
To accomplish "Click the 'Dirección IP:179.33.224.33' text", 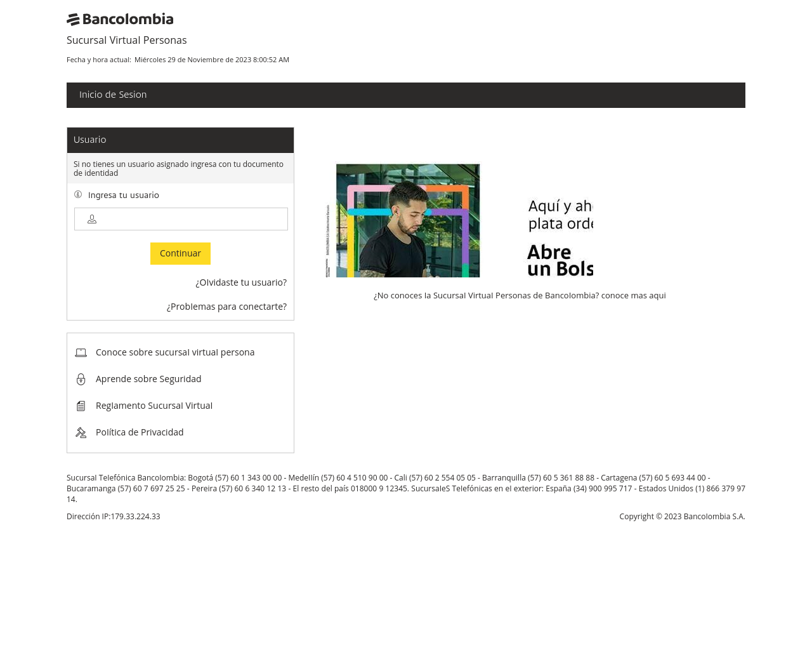I will point(114,517).
